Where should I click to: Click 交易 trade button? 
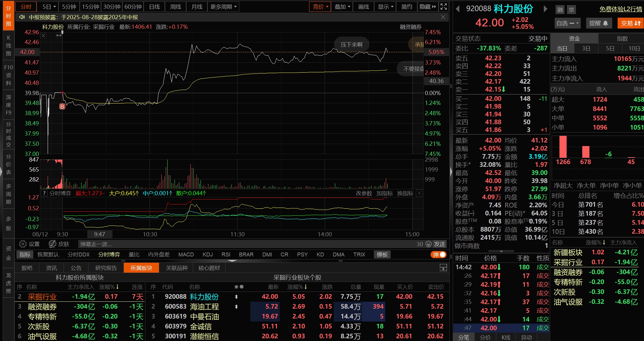tap(631, 23)
